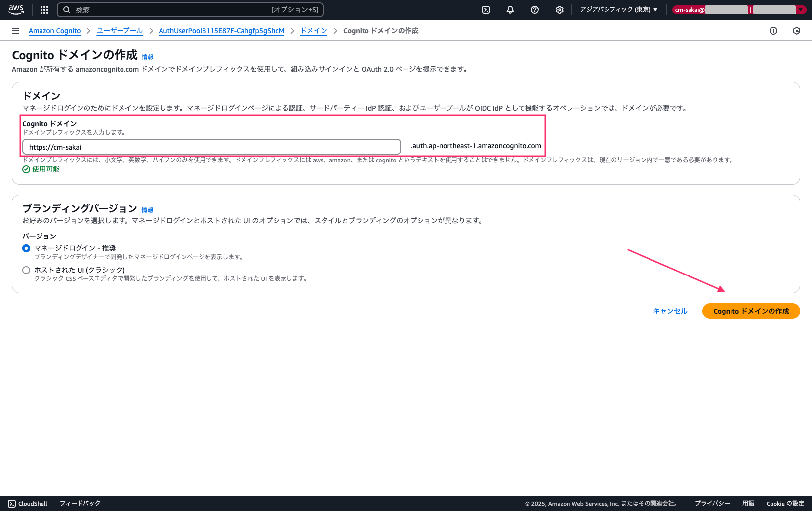
Task: Go to ユーザープール breadcrumb
Action: click(x=120, y=31)
